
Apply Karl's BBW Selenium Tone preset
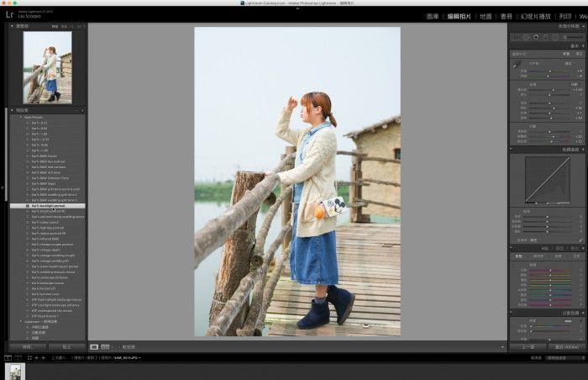(50, 178)
